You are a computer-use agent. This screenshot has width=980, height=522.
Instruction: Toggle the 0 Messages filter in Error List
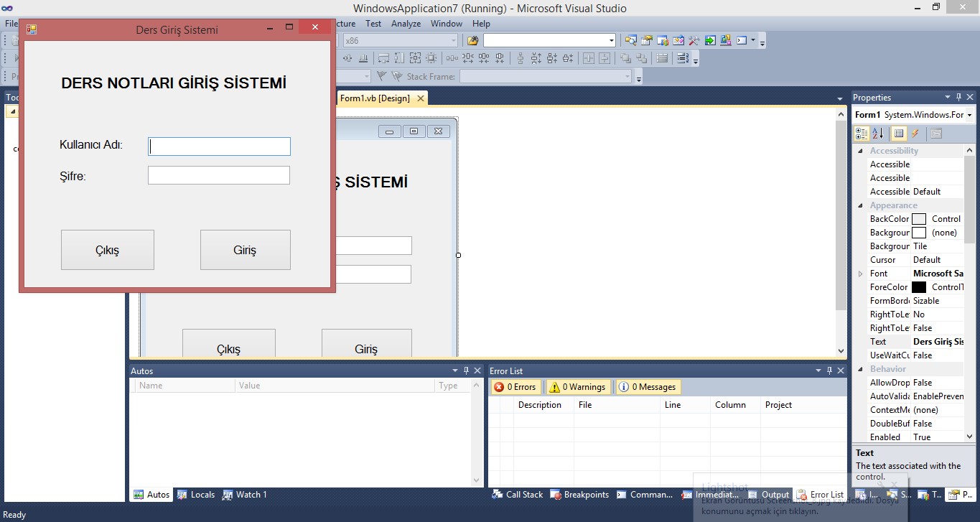pyautogui.click(x=648, y=387)
